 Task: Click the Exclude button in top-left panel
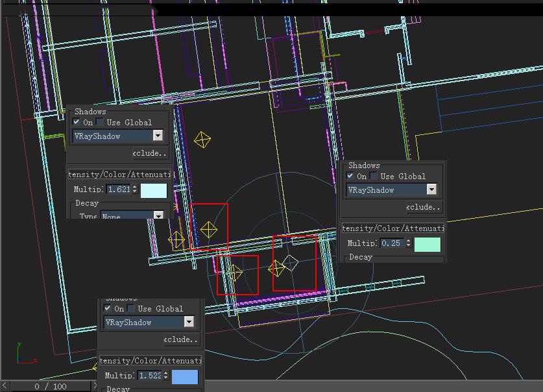click(151, 153)
